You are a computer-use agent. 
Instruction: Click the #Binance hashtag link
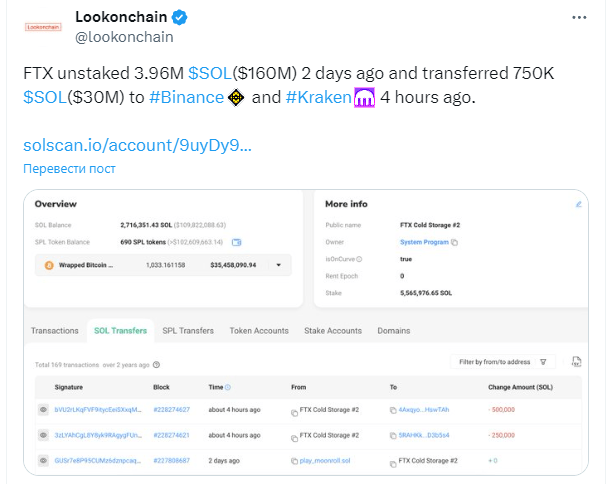point(186,97)
